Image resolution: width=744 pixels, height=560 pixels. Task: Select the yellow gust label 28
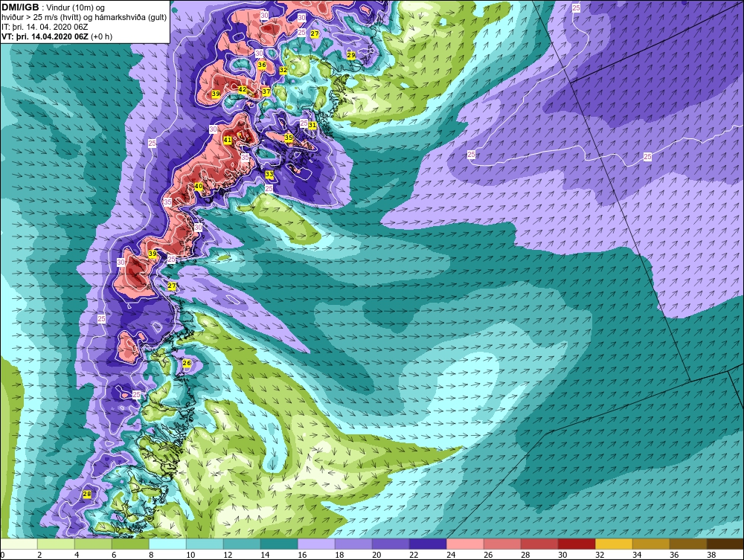tap(87, 494)
